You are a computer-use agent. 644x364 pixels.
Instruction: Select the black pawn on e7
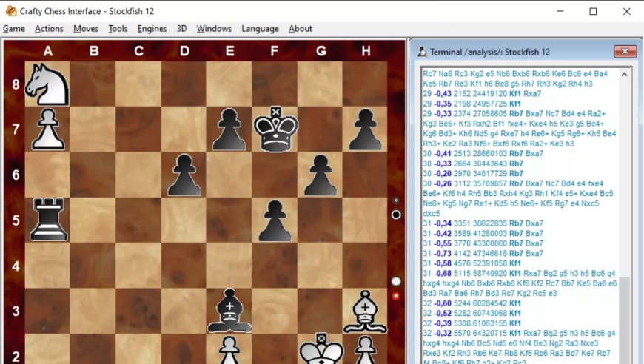(x=229, y=129)
